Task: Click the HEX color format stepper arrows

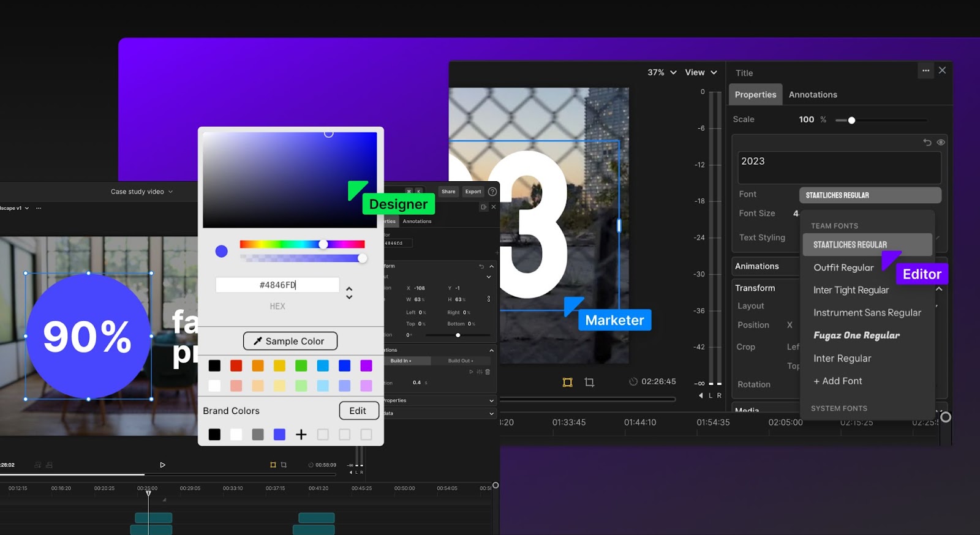Action: [x=349, y=293]
